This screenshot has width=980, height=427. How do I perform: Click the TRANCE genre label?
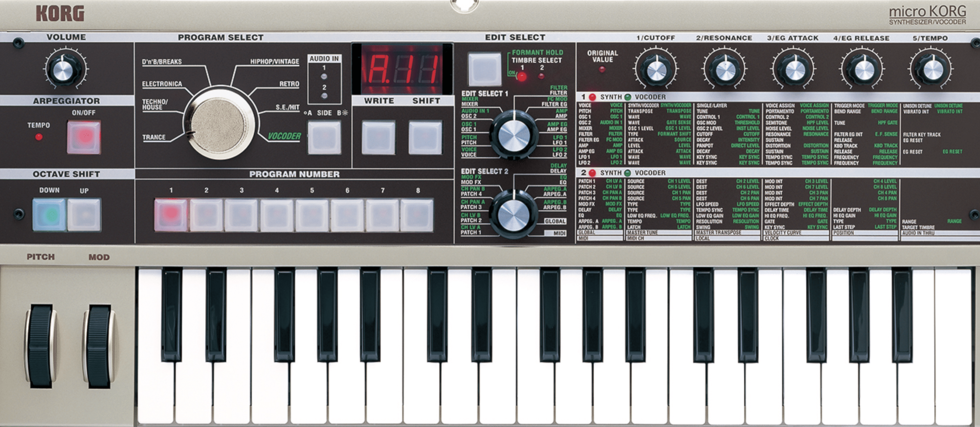pos(154,137)
